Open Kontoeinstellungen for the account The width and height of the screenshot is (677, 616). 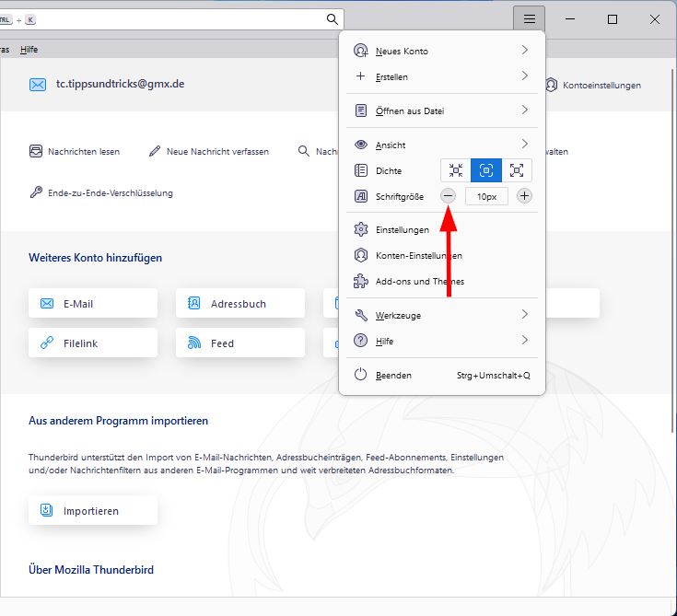coord(595,85)
